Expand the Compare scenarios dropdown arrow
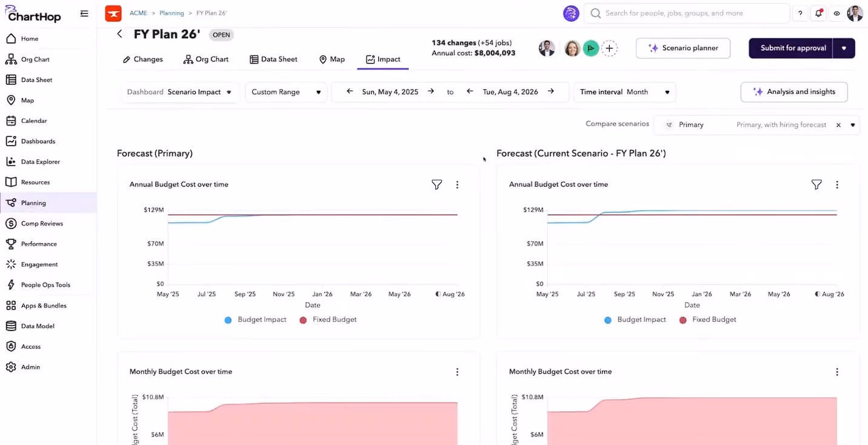868x445 pixels. [x=852, y=125]
